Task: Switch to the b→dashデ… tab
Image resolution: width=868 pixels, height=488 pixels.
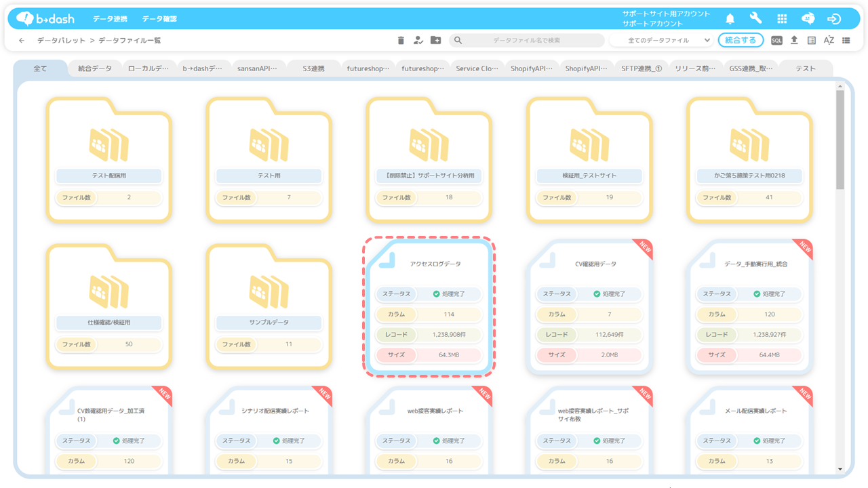Action: pyautogui.click(x=202, y=68)
